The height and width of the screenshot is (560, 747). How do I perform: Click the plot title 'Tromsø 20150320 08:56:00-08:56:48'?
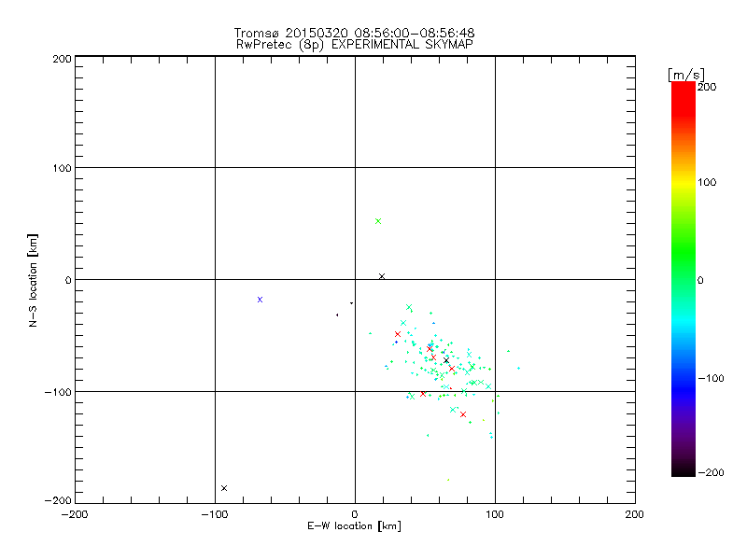[x=354, y=33]
